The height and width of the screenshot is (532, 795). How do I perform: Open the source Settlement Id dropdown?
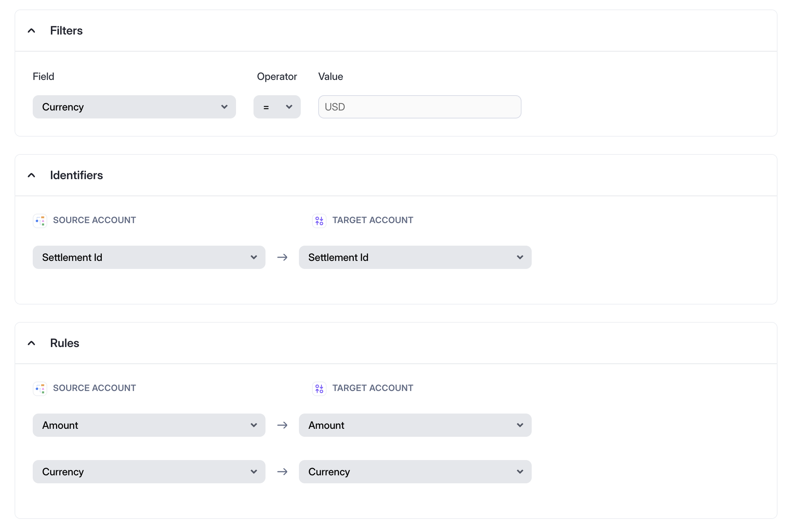148,257
